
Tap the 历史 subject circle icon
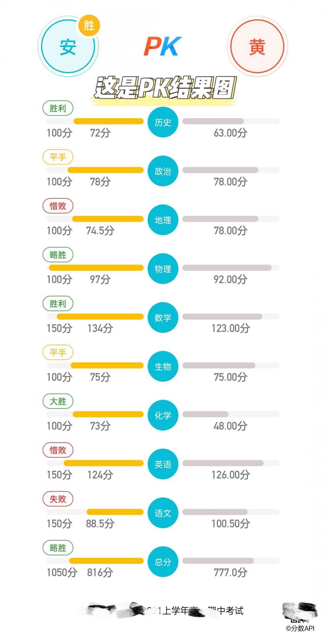point(163,122)
